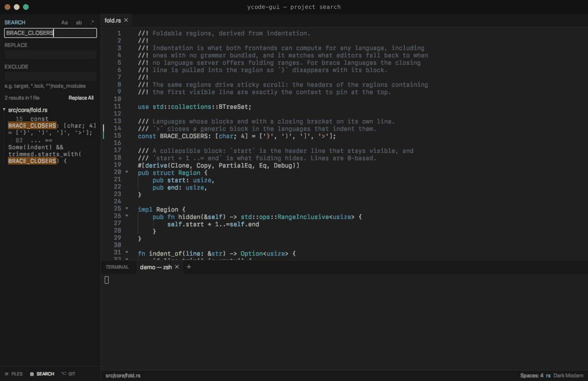Close the fold.rs editor tab
Viewport: 588px width, 381px height.
pos(126,20)
